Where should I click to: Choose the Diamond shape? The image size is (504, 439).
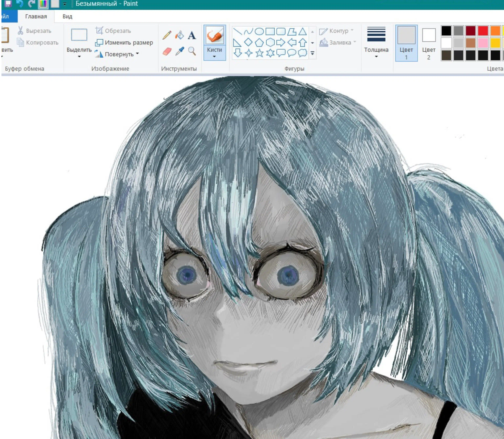click(x=248, y=42)
